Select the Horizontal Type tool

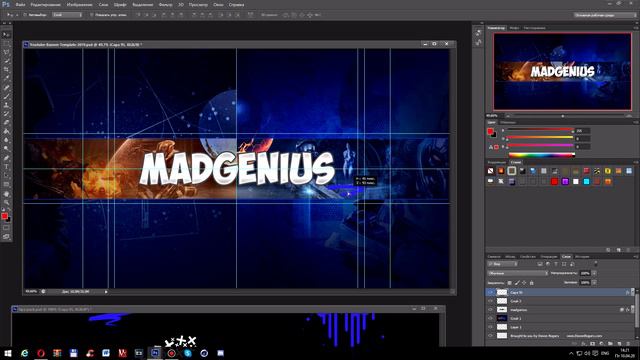pyautogui.click(x=6, y=167)
